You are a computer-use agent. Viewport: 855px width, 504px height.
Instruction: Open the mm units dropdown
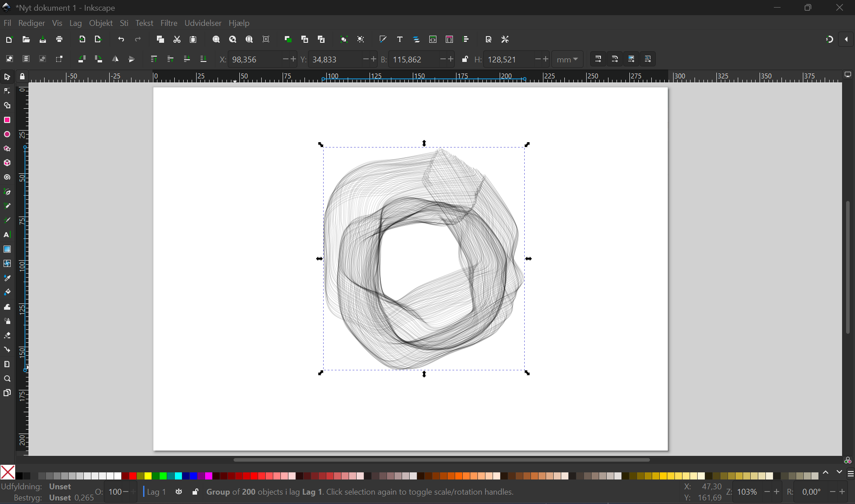567,59
